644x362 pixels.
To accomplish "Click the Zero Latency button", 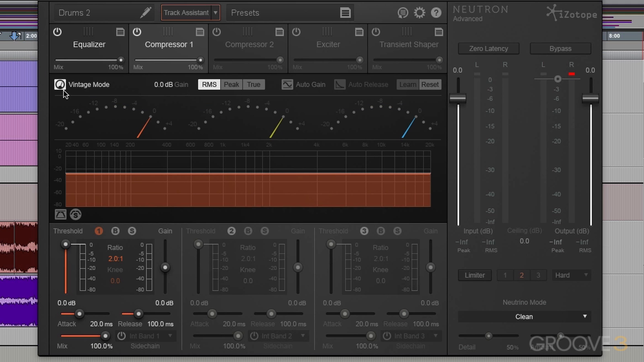I will point(488,49).
